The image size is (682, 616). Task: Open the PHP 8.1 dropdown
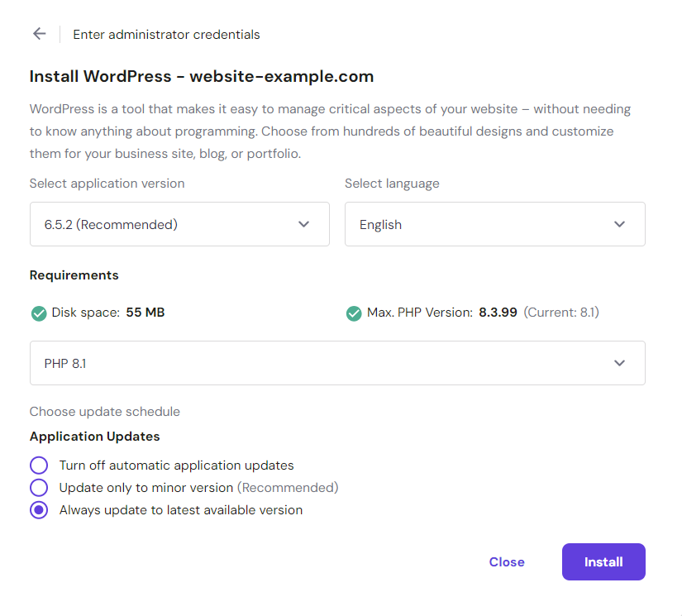(x=337, y=362)
